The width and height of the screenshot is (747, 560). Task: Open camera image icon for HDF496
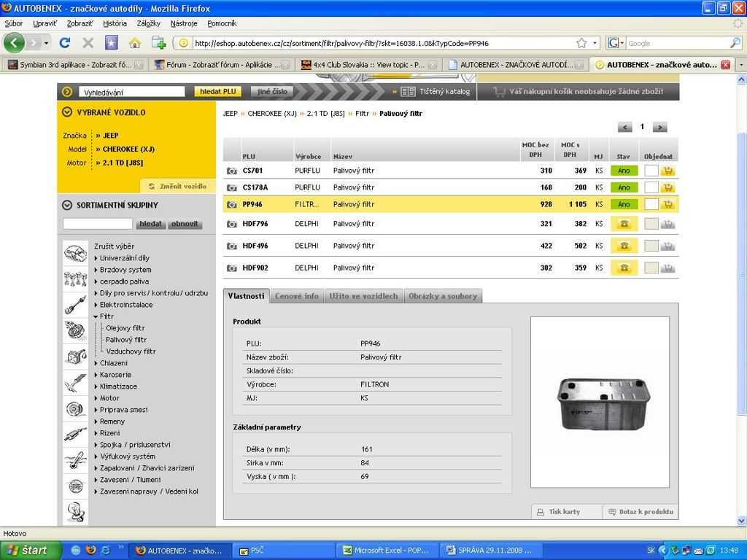pyautogui.click(x=231, y=246)
